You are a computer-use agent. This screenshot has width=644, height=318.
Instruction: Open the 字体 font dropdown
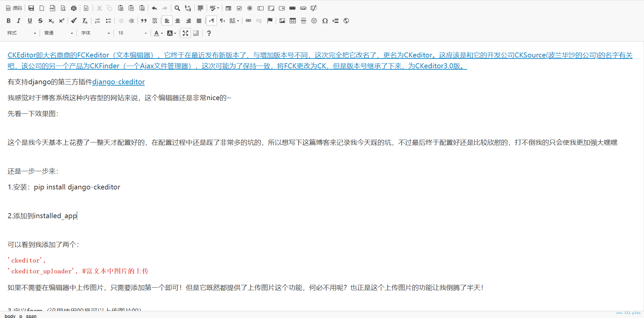[x=95, y=33]
